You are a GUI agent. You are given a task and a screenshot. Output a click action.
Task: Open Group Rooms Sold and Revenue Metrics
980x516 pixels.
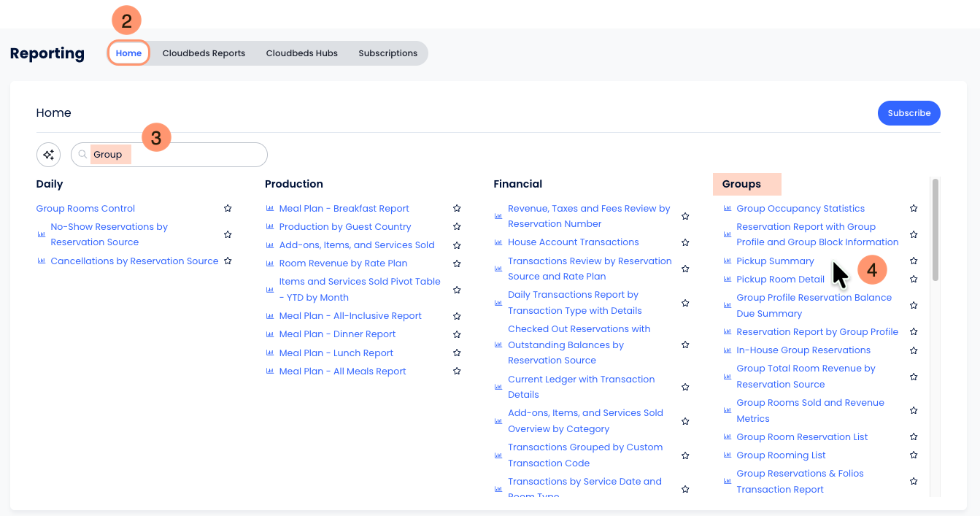pyautogui.click(x=810, y=411)
